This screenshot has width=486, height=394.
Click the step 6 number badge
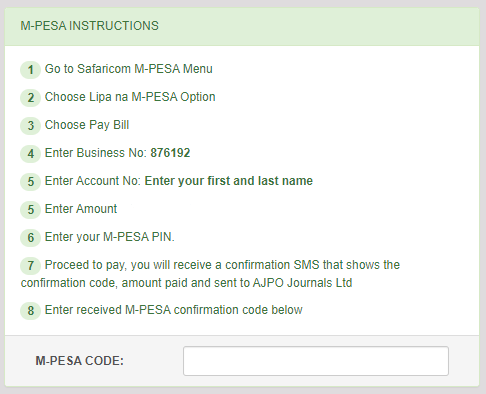(30, 238)
